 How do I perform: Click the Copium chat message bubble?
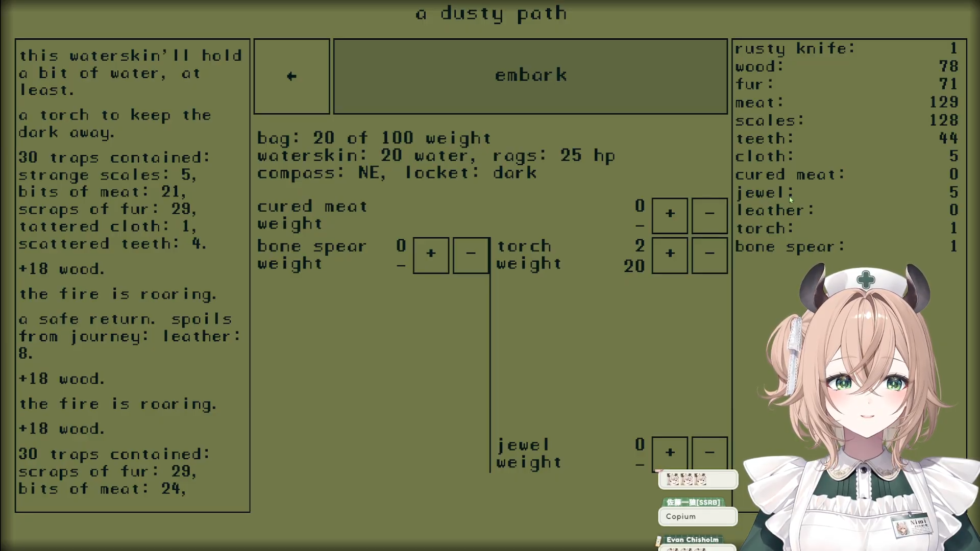pos(697,516)
